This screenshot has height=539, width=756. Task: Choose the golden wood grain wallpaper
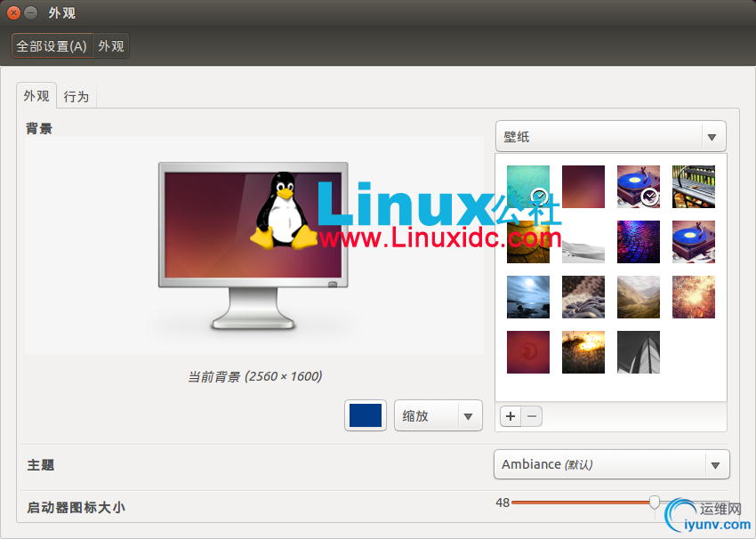pyautogui.click(x=528, y=242)
